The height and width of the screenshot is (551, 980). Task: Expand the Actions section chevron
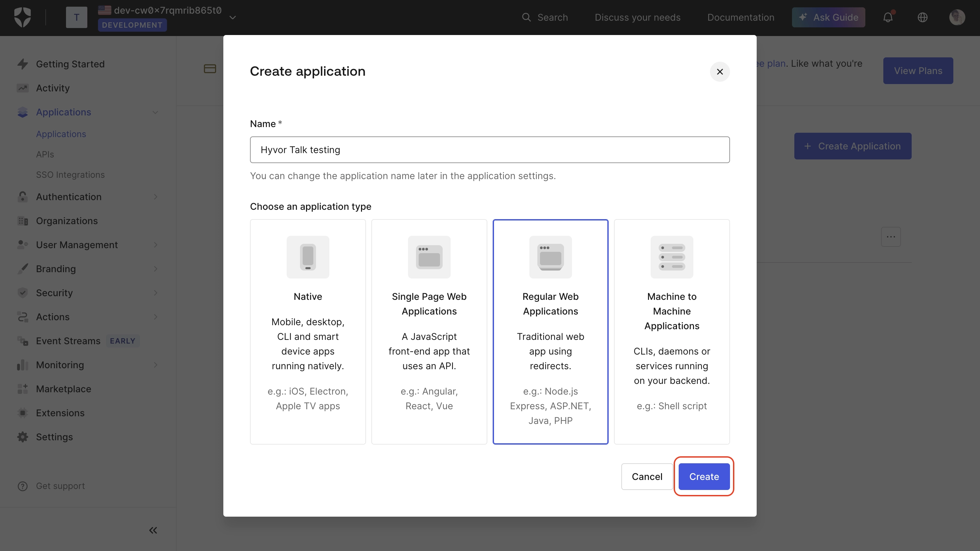(x=155, y=317)
